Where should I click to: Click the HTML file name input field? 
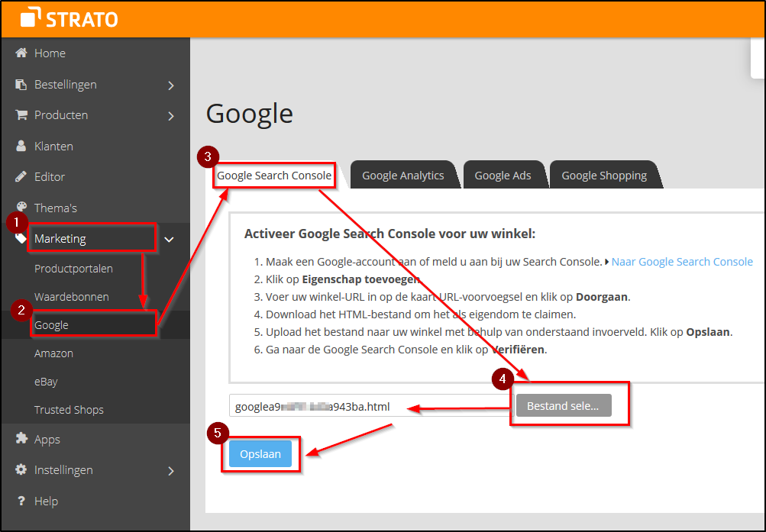click(x=367, y=406)
